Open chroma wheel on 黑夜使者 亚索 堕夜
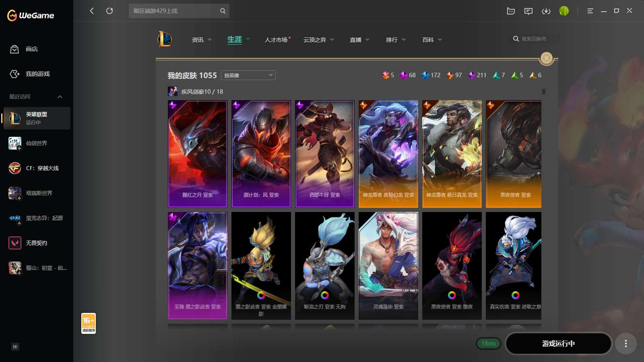 452,295
